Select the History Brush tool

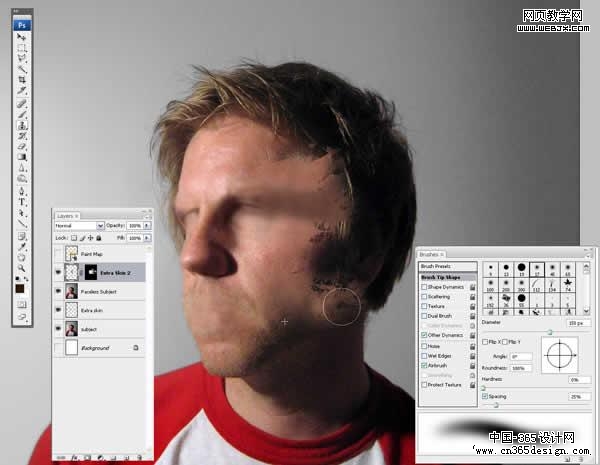pos(22,135)
